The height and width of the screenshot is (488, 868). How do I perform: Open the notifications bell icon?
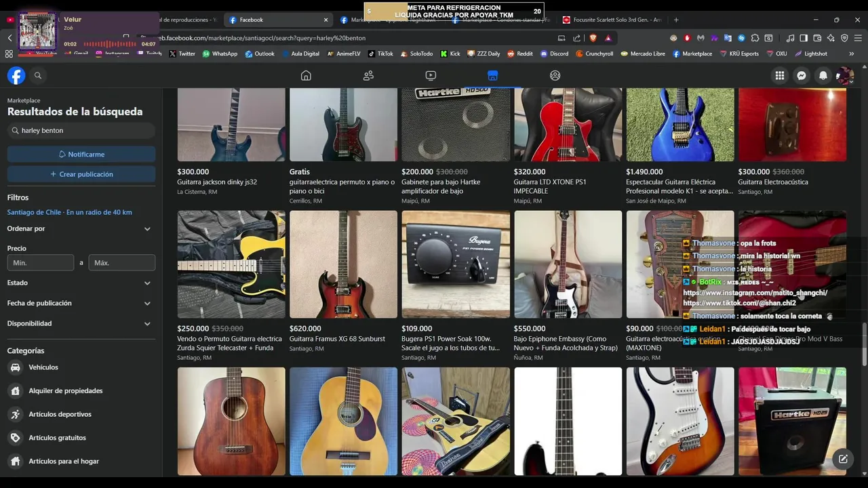pos(823,76)
